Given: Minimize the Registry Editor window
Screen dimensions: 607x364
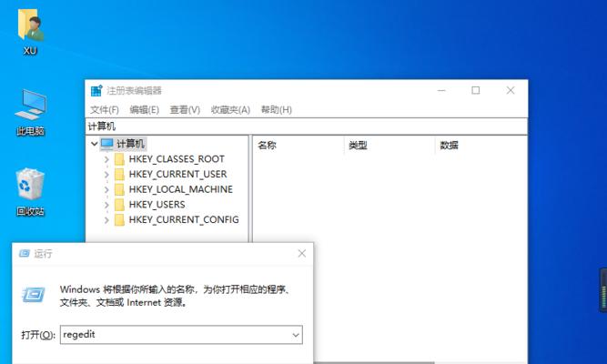Looking at the screenshot, I should [441, 91].
